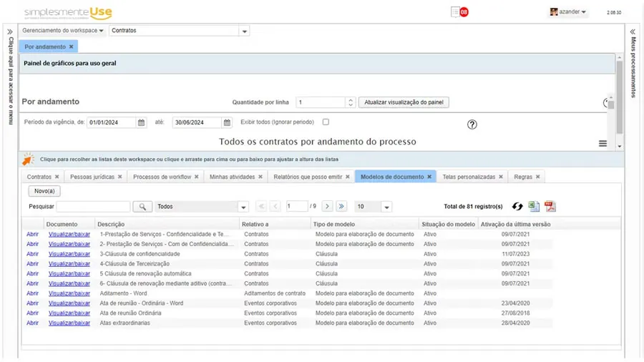Click scrollbar down arrow of the panel
The width and height of the screenshot is (644, 362).
coord(620,147)
